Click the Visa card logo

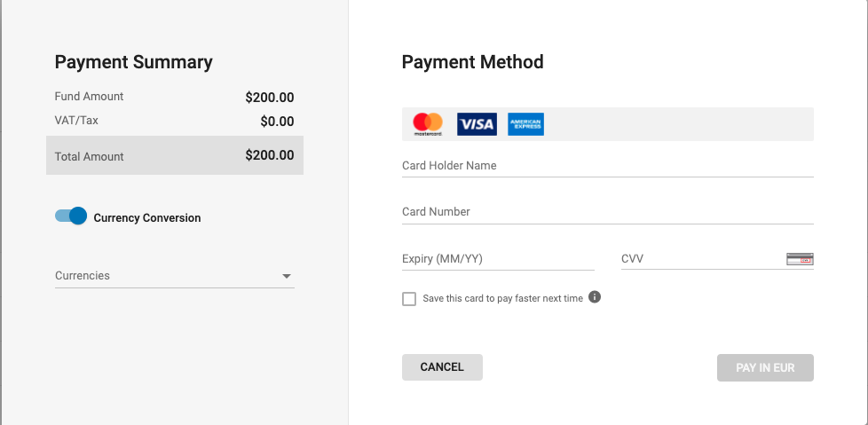(477, 124)
